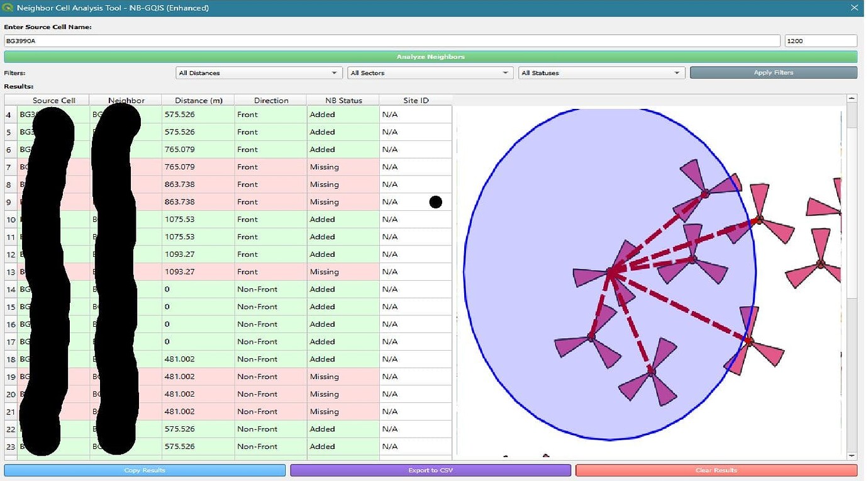The image size is (868, 481).
Task: Select the 765.079 distance cell in row 6
Action: 198,150
